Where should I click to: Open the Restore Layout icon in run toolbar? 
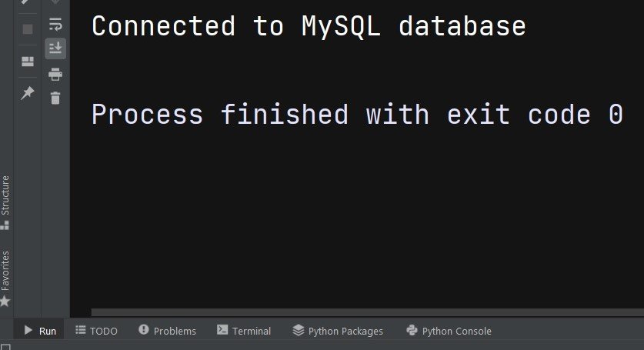(28, 62)
